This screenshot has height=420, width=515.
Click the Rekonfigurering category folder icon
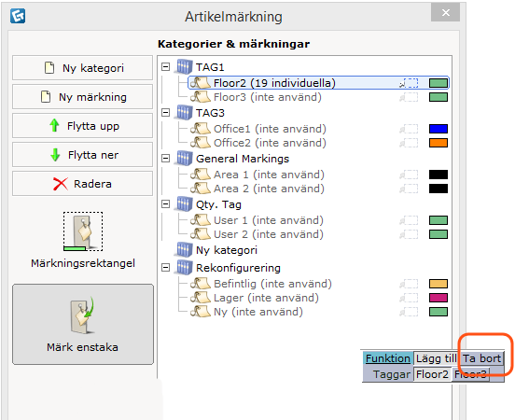click(184, 268)
